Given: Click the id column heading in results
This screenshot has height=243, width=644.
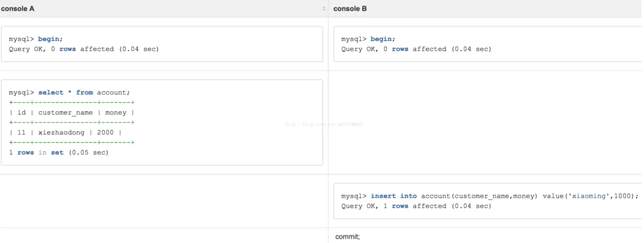Looking at the screenshot, I should 21,113.
